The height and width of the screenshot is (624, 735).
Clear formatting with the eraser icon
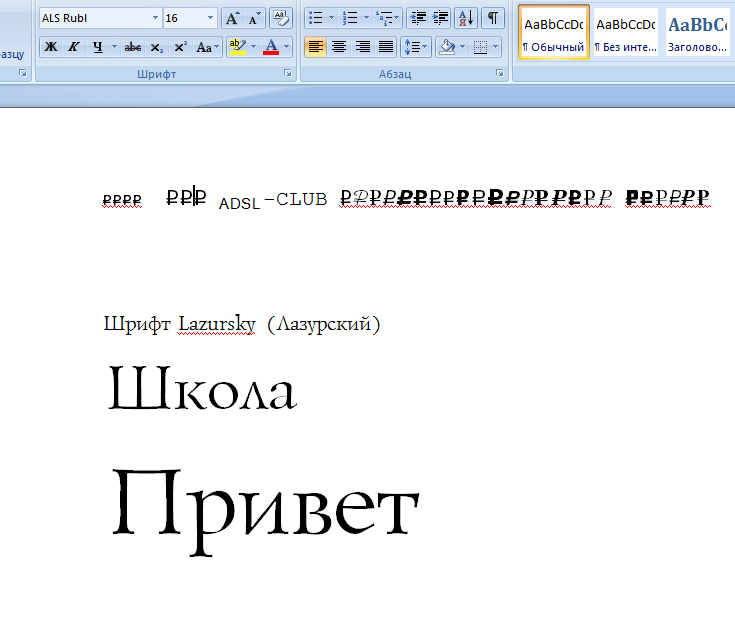(281, 18)
